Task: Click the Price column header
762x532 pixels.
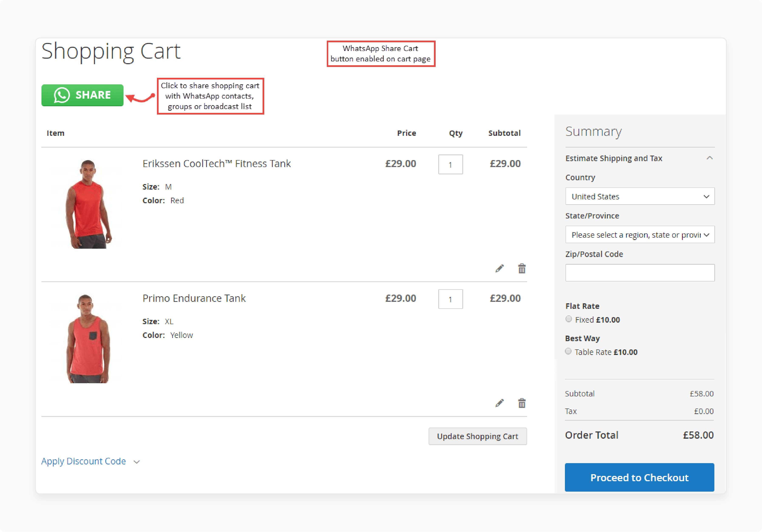Action: coord(407,133)
